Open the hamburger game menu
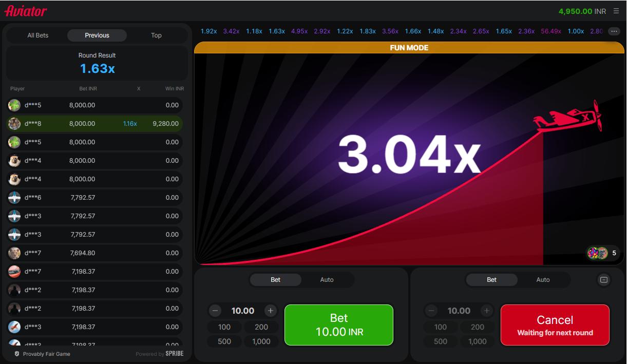Screen dimensions: 627x364 point(616,10)
